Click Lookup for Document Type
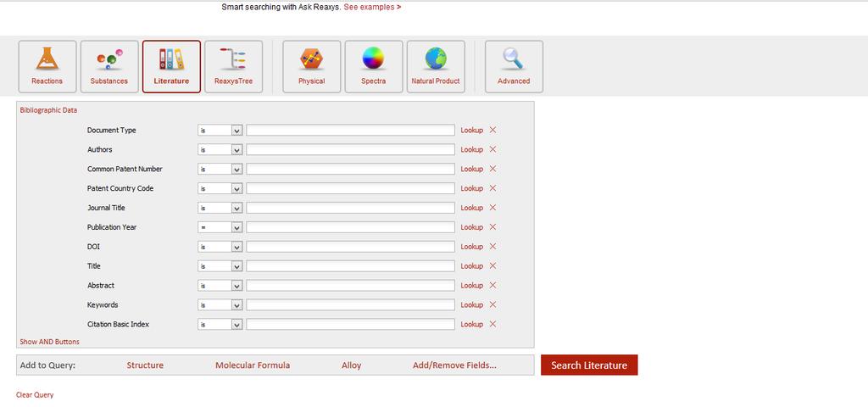Image resolution: width=868 pixels, height=407 pixels. pyautogui.click(x=471, y=130)
